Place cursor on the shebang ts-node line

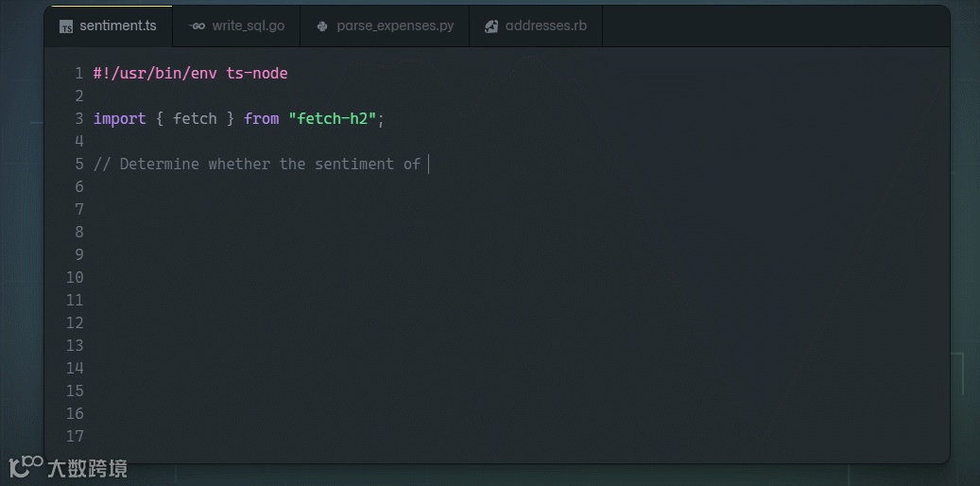(x=190, y=73)
